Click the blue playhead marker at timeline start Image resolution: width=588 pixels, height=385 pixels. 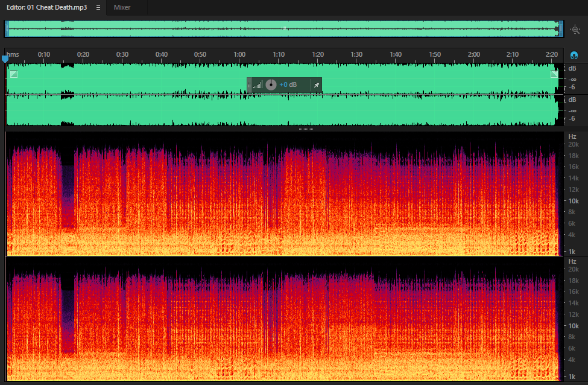point(5,59)
